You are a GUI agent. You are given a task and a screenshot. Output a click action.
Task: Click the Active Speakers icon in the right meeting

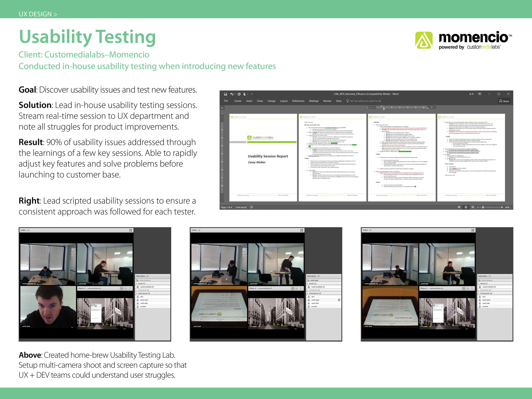[x=480, y=280]
